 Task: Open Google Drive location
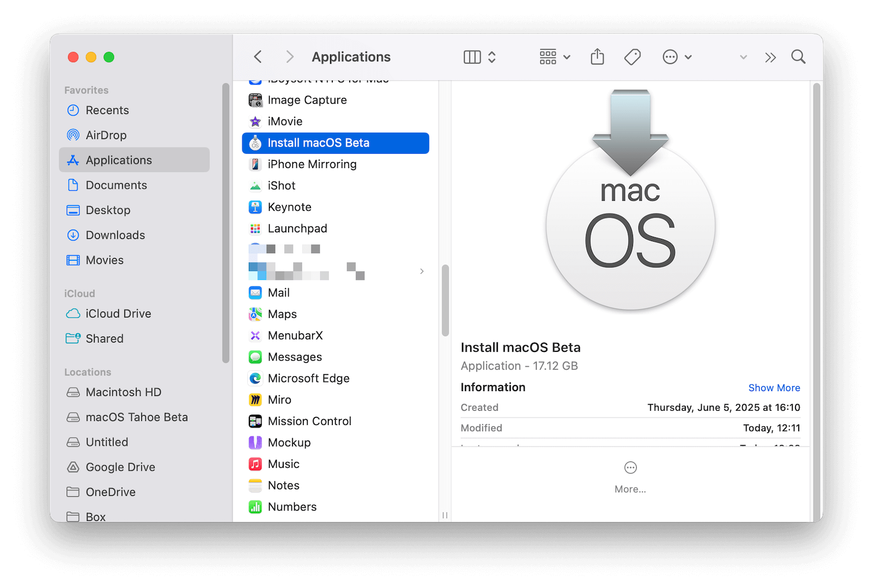point(134,467)
